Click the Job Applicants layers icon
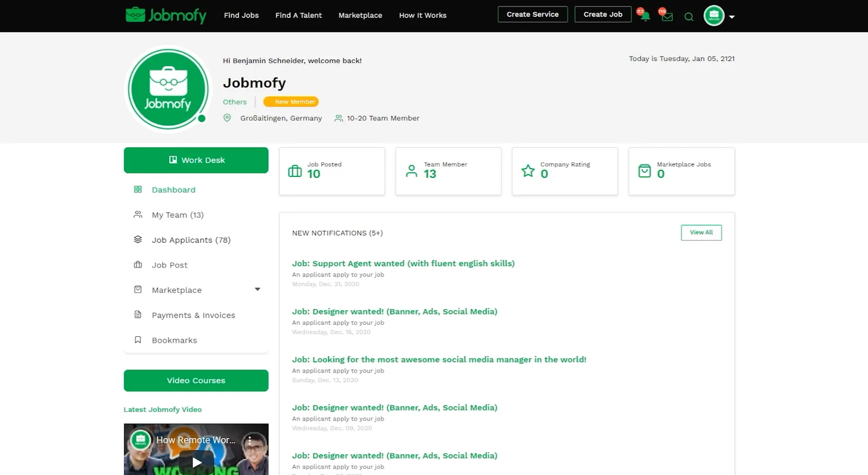The width and height of the screenshot is (868, 475). (x=138, y=239)
